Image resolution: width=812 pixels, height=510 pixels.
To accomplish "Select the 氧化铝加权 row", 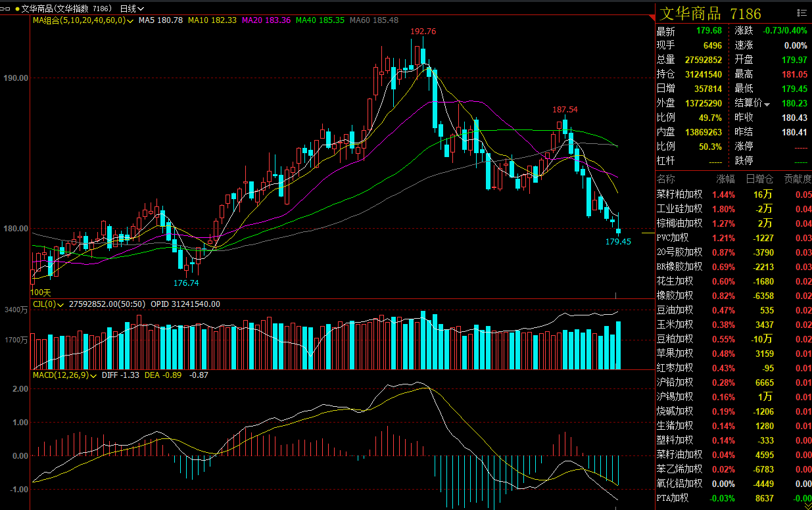I will tap(734, 484).
